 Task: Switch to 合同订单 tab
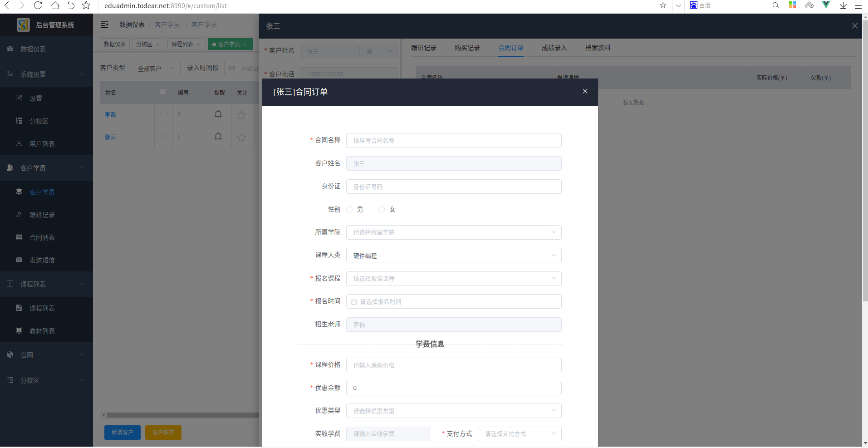point(511,48)
